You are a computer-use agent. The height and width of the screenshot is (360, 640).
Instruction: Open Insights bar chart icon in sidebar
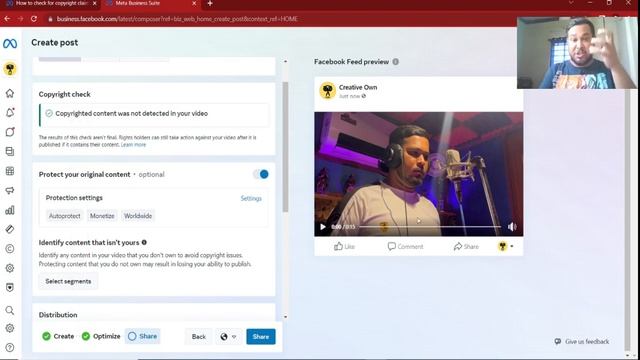(x=10, y=210)
